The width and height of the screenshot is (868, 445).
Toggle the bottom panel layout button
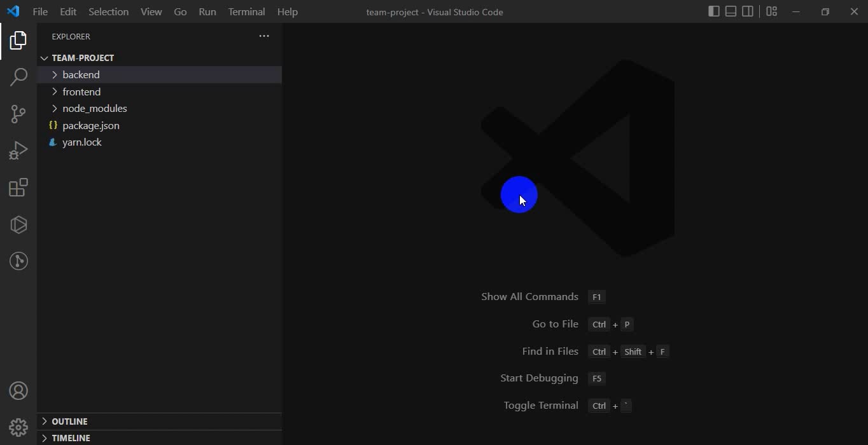tap(731, 11)
